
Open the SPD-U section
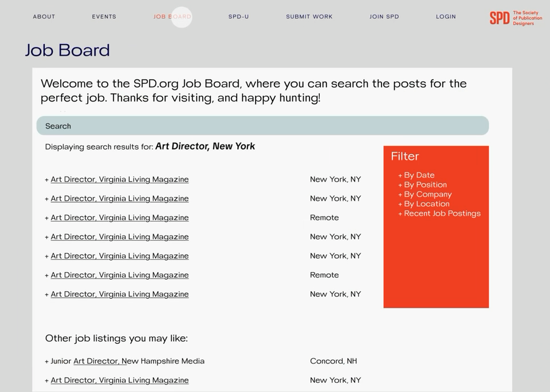[x=238, y=17]
